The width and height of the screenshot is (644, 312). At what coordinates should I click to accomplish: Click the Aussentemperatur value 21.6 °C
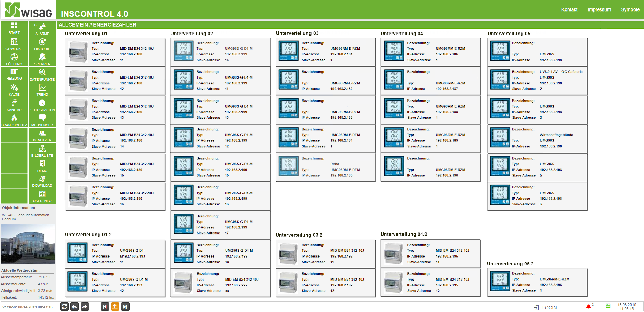click(44, 277)
